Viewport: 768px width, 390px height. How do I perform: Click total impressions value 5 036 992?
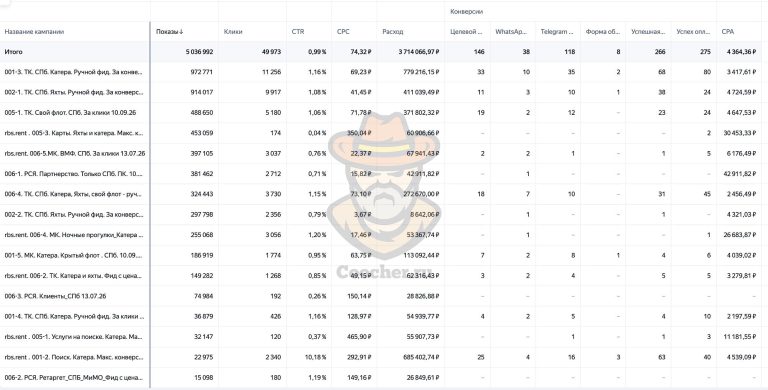199,52
